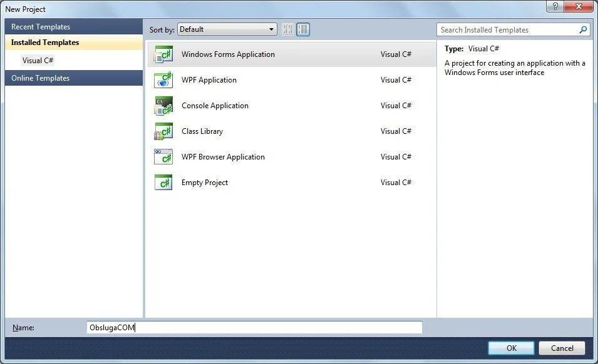Image resolution: width=598 pixels, height=364 pixels.
Task: Click the WPF Application template icon
Action: point(163,80)
